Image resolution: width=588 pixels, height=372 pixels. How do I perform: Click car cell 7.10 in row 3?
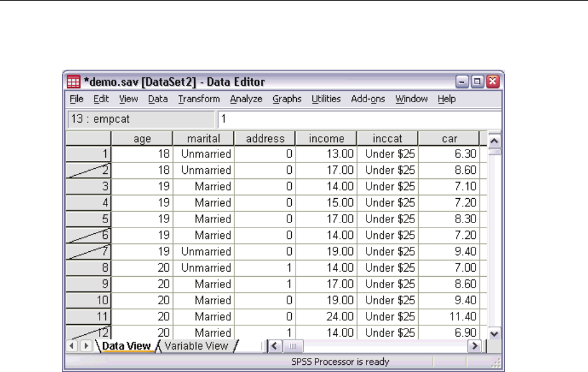(x=449, y=186)
